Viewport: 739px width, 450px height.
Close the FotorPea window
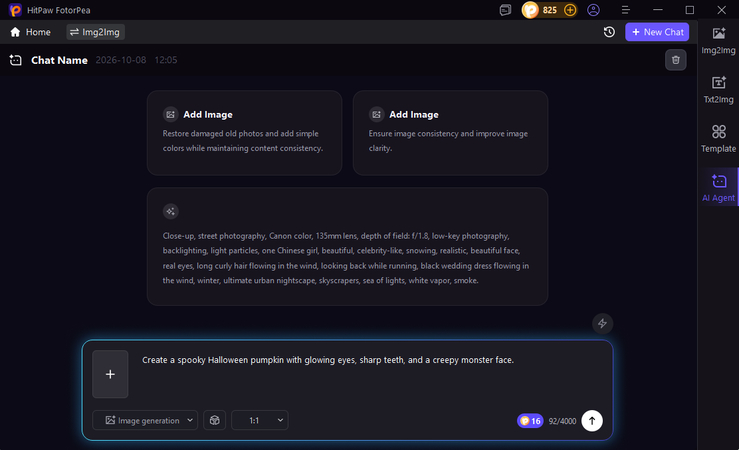pyautogui.click(x=722, y=10)
